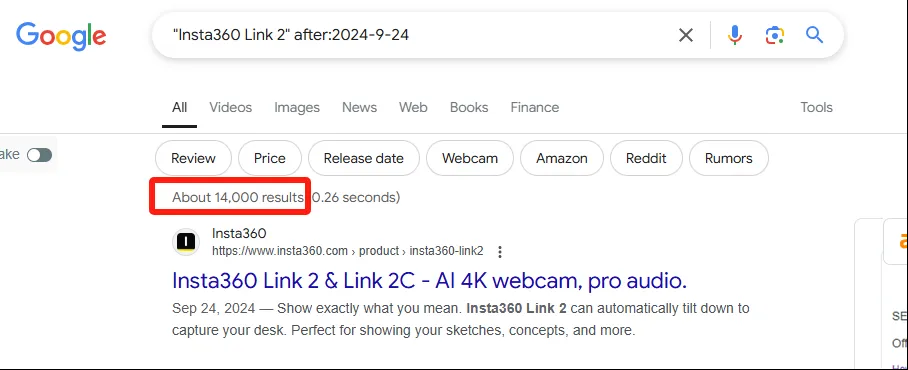The width and height of the screenshot is (908, 370).
Task: Click the Insta360 site favicon
Action: tap(186, 242)
